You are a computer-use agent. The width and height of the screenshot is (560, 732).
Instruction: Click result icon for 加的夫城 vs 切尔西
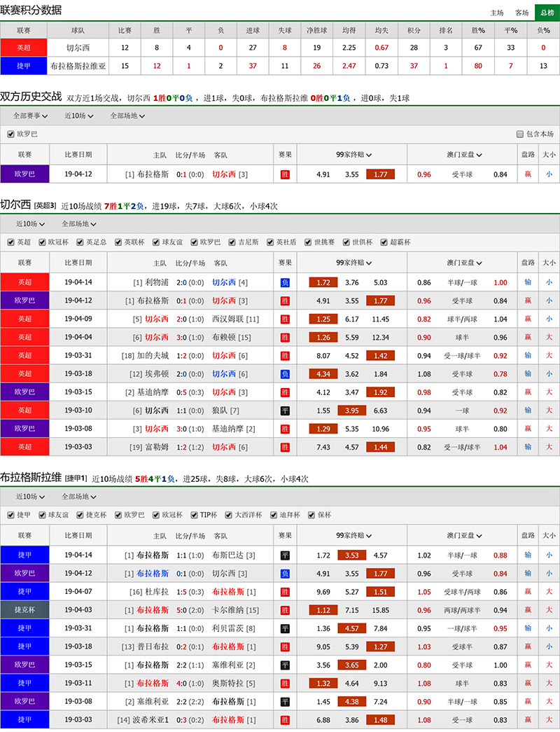285,356
